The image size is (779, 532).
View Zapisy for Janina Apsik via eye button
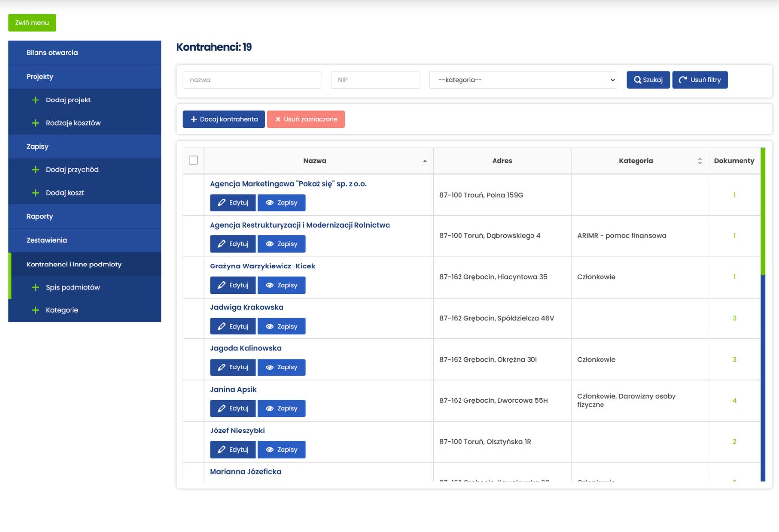tap(282, 408)
